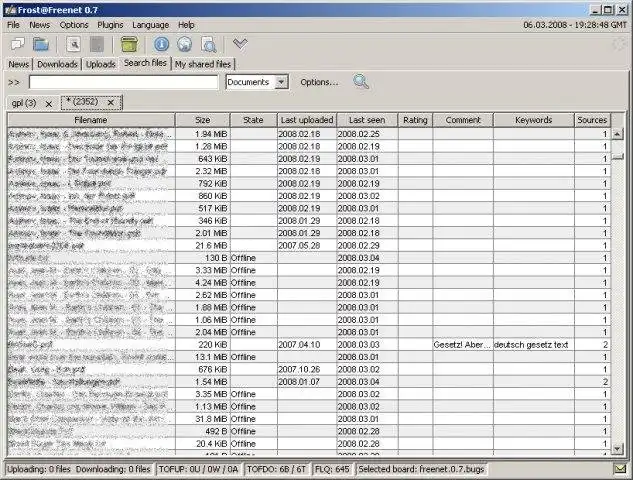Select the Search files tab

click(x=145, y=63)
